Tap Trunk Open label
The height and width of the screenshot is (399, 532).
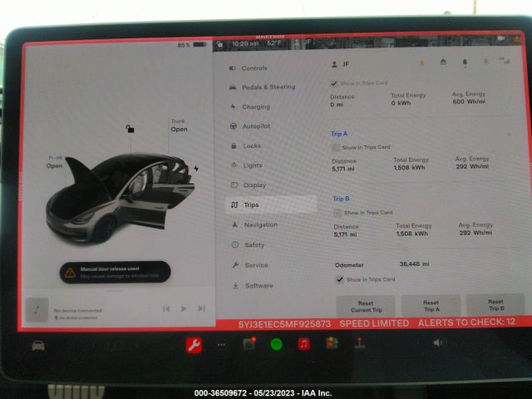[179, 126]
